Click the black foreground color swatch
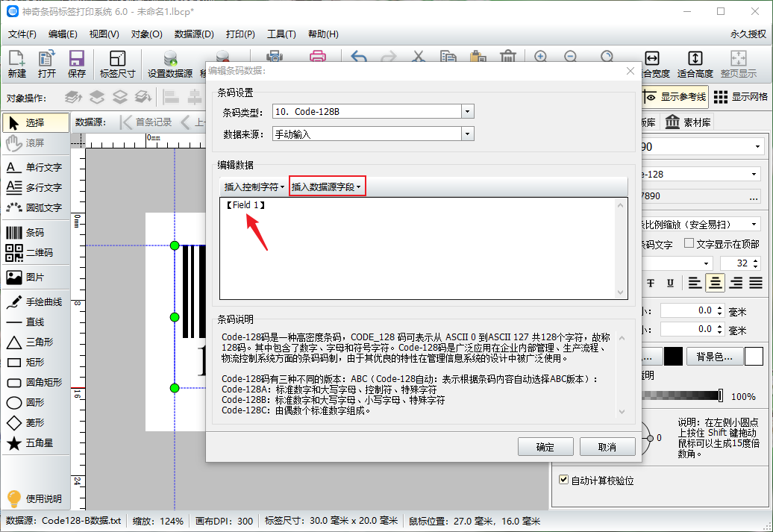 pos(673,356)
